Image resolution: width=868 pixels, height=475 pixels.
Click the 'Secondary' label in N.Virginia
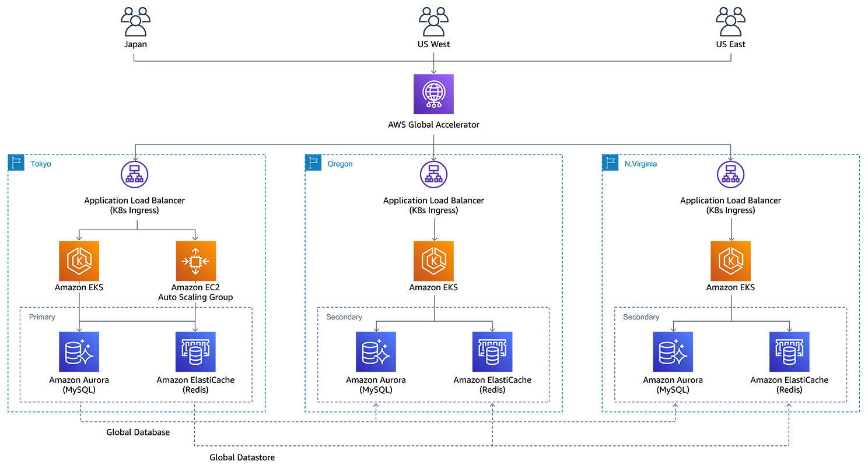tap(641, 317)
